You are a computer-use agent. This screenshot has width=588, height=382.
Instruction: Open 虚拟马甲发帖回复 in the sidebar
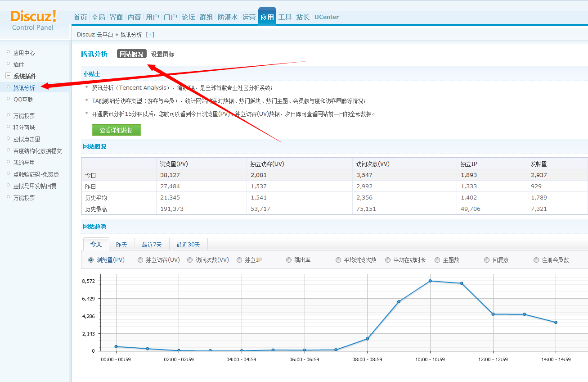(35, 186)
